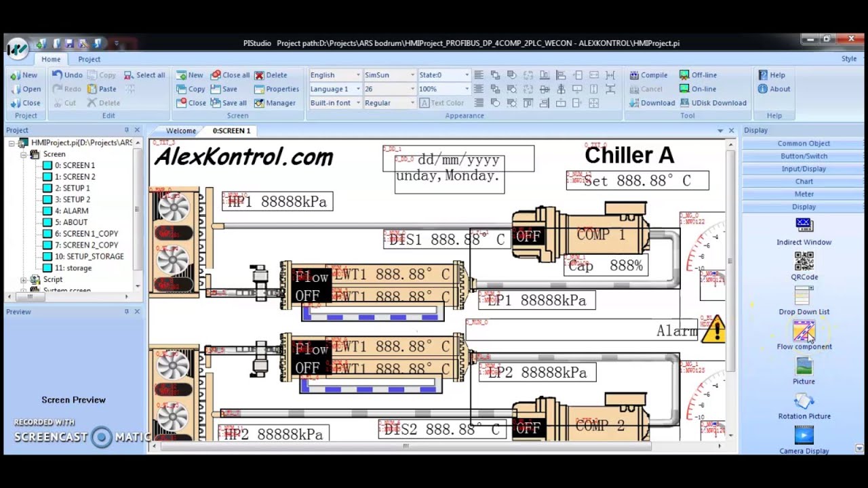Select 5: ABOUT in project tree

(x=65, y=222)
